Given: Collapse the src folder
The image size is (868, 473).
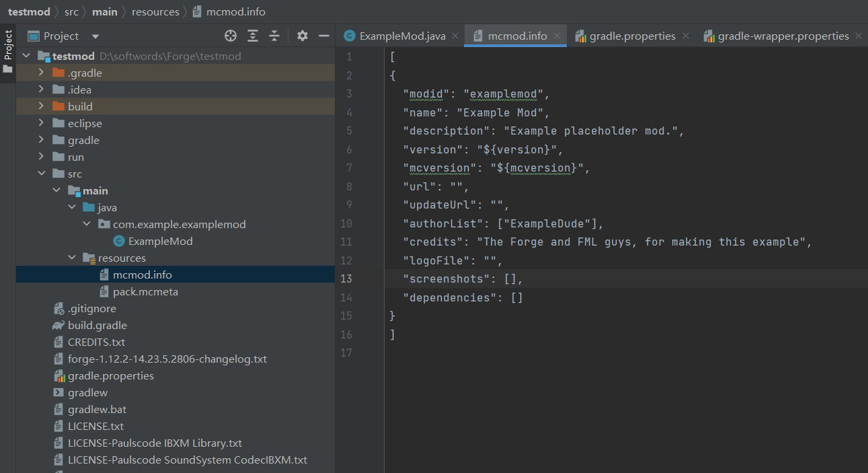Looking at the screenshot, I should 42,174.
